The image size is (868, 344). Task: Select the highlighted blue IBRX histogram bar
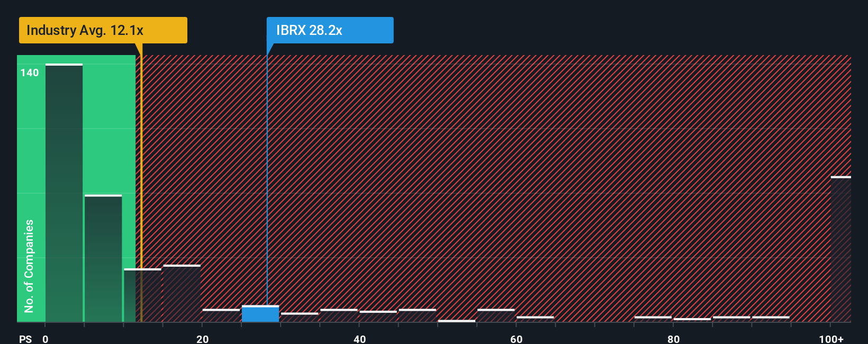click(x=260, y=314)
